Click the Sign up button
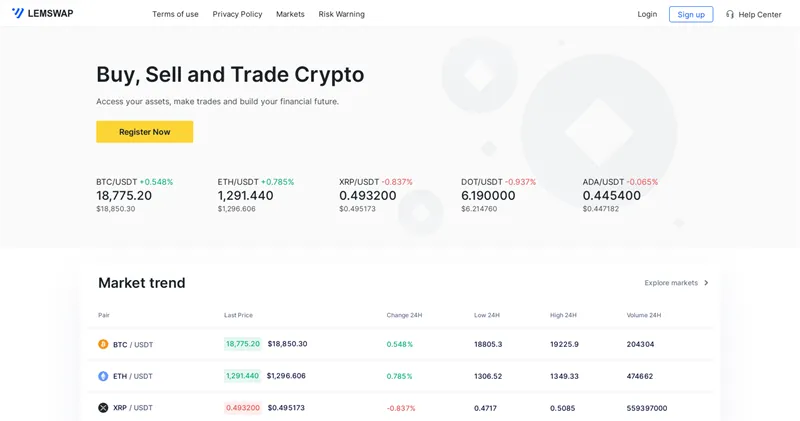The image size is (800, 421). click(691, 14)
